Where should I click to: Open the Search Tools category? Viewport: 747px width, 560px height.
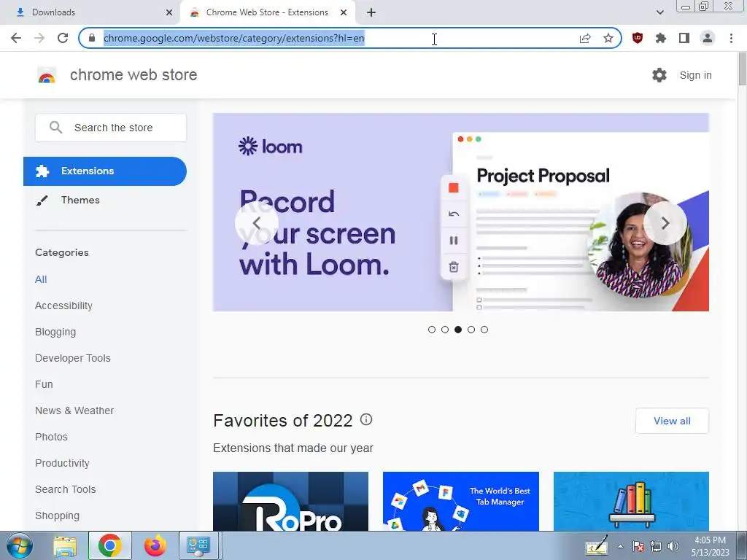[x=65, y=489]
